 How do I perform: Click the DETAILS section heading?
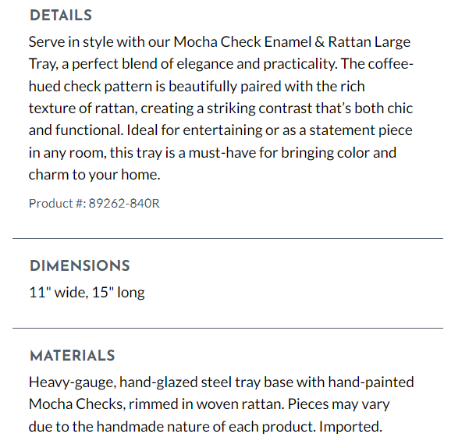pos(60,16)
